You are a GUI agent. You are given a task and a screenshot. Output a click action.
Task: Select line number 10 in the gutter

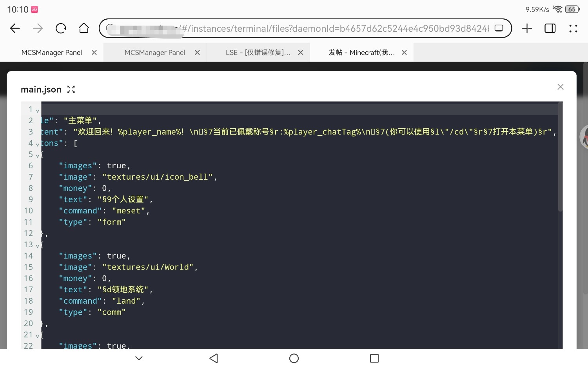pos(29,211)
